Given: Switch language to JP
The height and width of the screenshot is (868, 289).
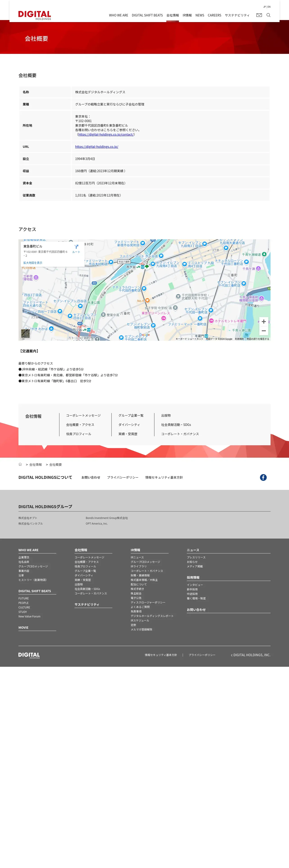Looking at the screenshot, I should click(264, 7).
